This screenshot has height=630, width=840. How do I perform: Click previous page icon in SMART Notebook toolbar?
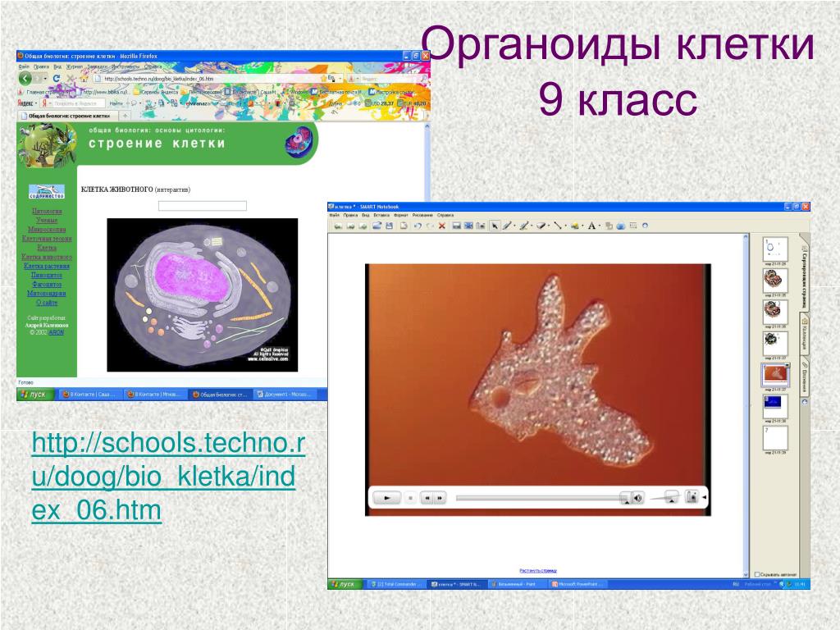(x=338, y=226)
